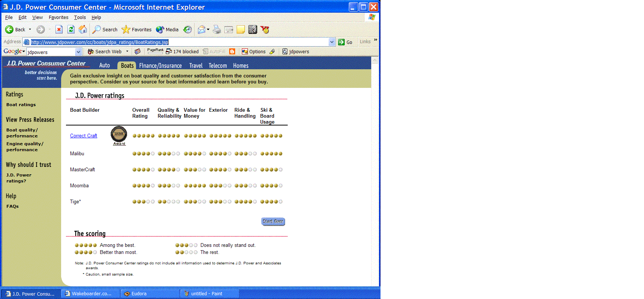Refresh the page with the green arrows icon
Viewport: 644px width, 299px height.
pos(71,29)
